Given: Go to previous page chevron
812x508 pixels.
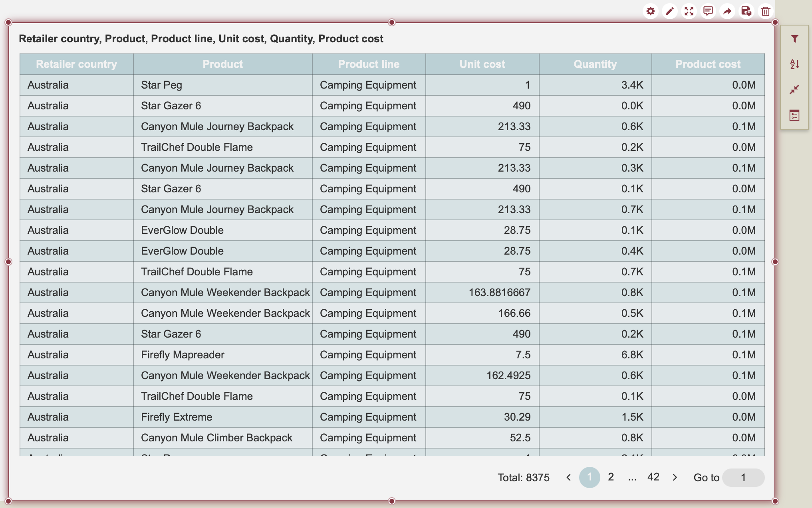Looking at the screenshot, I should click(x=568, y=477).
